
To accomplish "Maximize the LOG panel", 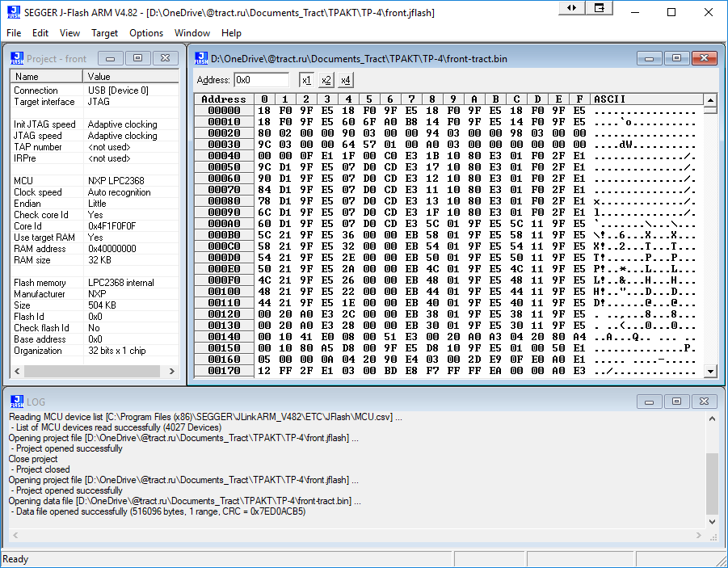I will 677,402.
